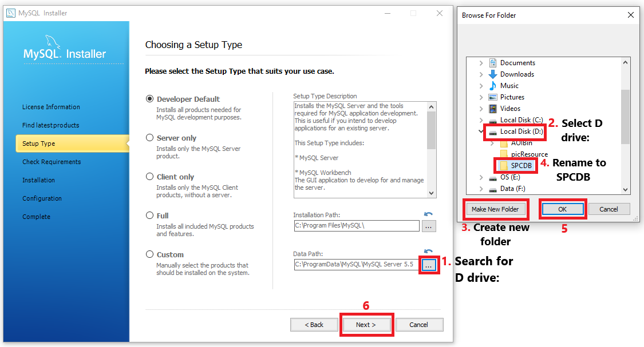
Task: Close the Browse For Folder dialog
Action: (631, 15)
